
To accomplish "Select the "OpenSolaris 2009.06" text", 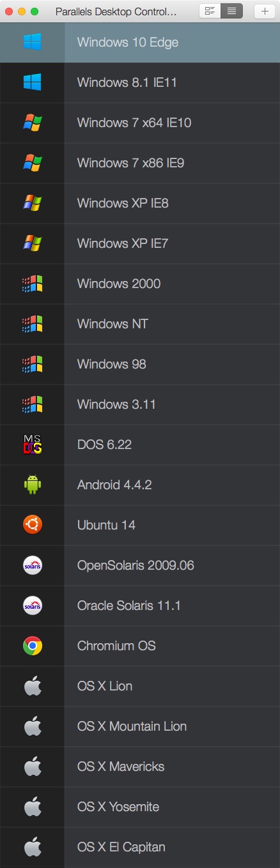I will pos(136,565).
